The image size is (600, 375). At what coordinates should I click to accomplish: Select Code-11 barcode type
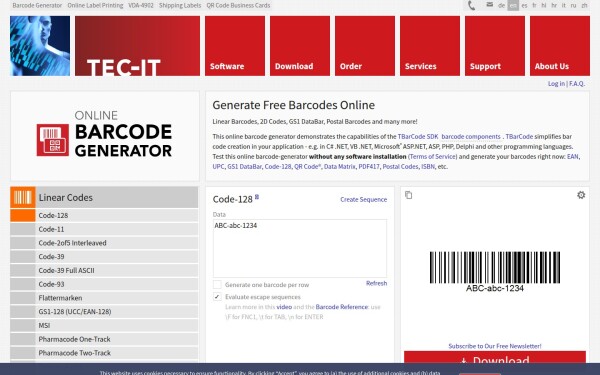point(104,229)
